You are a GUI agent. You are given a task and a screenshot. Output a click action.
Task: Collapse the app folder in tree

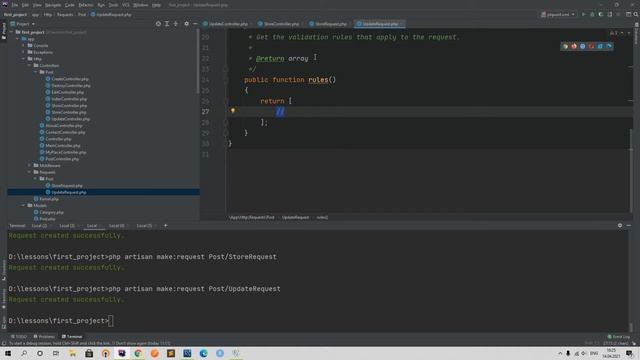(18, 39)
